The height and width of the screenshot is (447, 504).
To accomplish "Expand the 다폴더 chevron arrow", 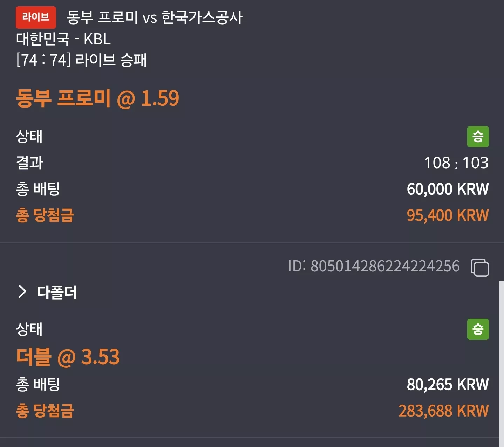I will point(22,291).
